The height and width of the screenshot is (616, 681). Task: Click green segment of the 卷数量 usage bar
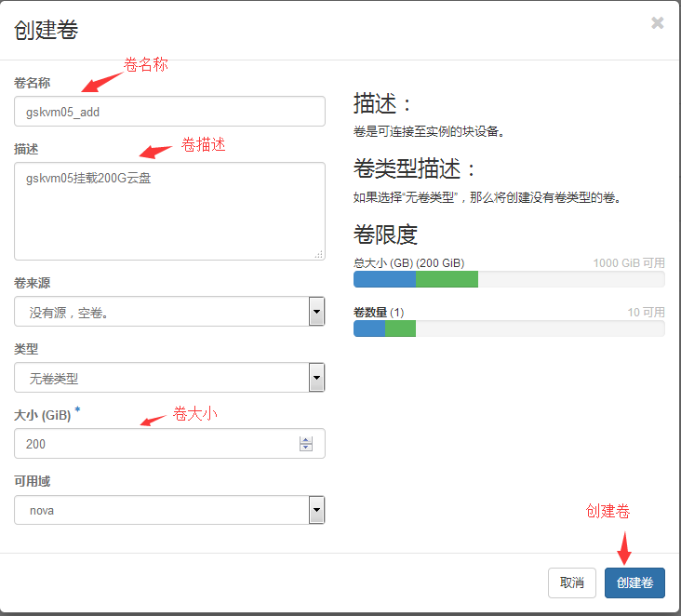[400, 328]
